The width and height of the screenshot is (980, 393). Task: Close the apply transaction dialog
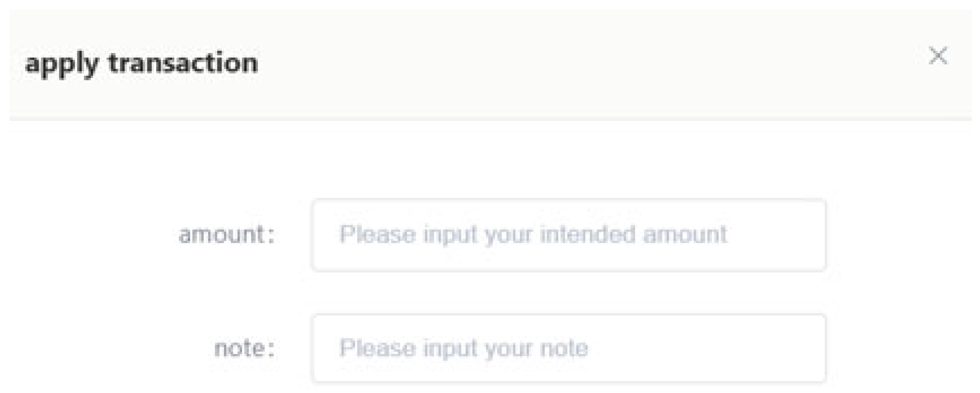[x=938, y=56]
